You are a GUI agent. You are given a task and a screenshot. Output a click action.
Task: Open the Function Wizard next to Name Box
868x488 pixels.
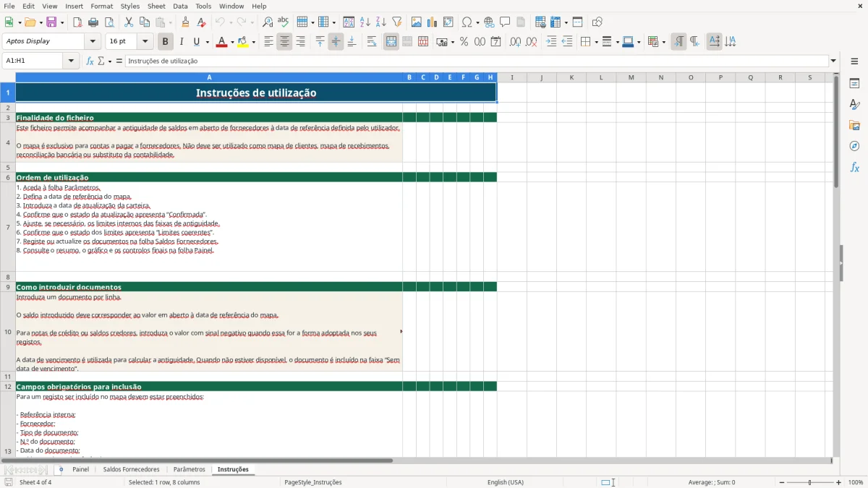[90, 61]
